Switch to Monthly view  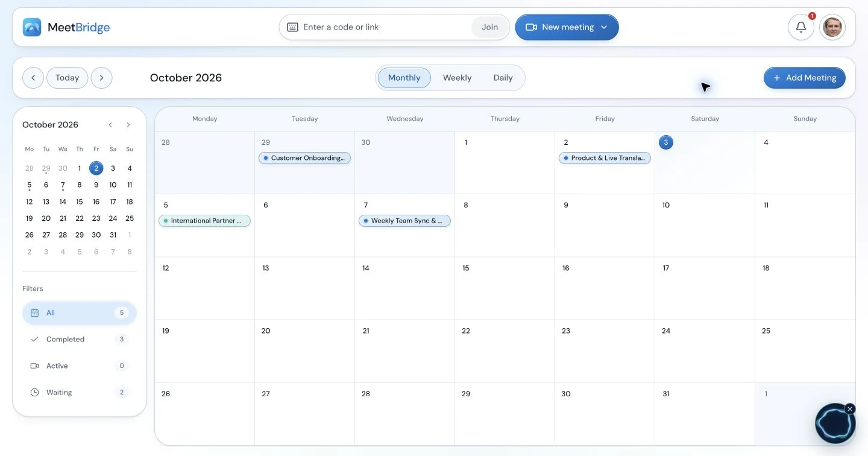coord(404,78)
